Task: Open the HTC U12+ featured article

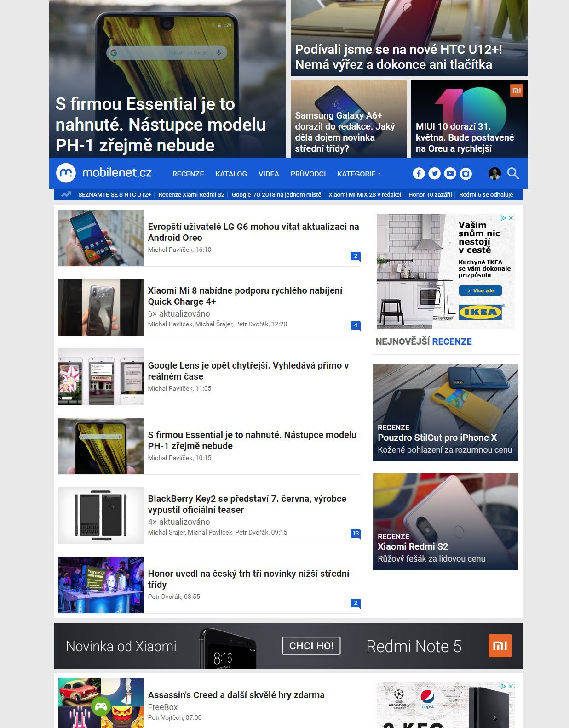Action: pyautogui.click(x=409, y=38)
